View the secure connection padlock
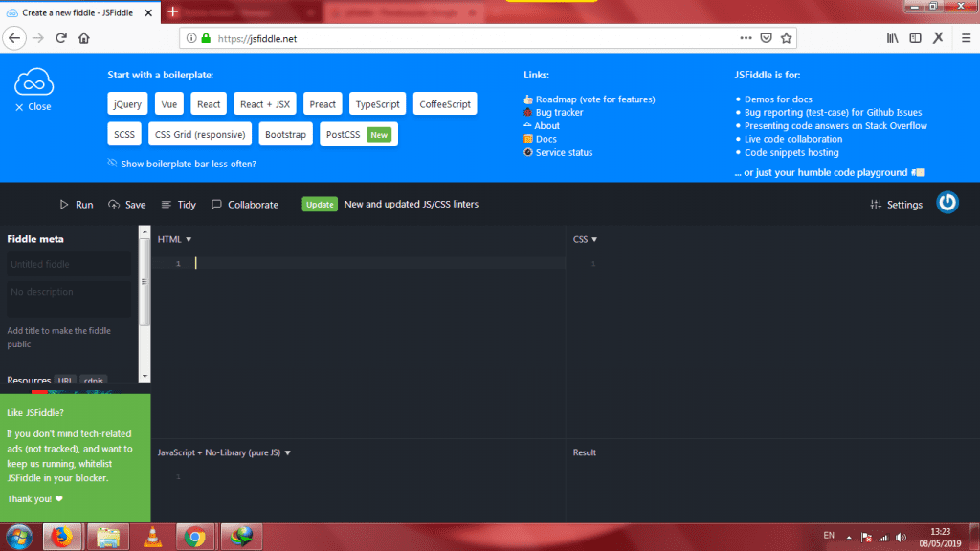This screenshot has width=980, height=551. pyautogui.click(x=206, y=38)
